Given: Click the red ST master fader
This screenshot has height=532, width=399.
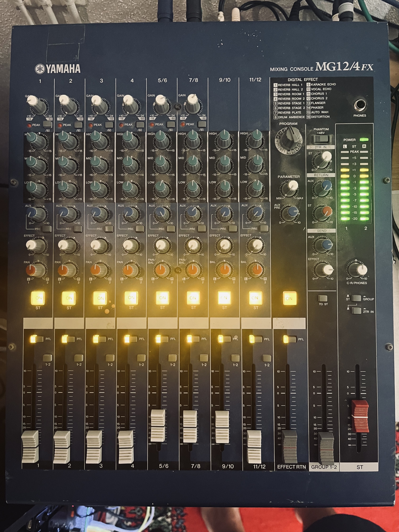Looking at the screenshot, I should tap(360, 416).
